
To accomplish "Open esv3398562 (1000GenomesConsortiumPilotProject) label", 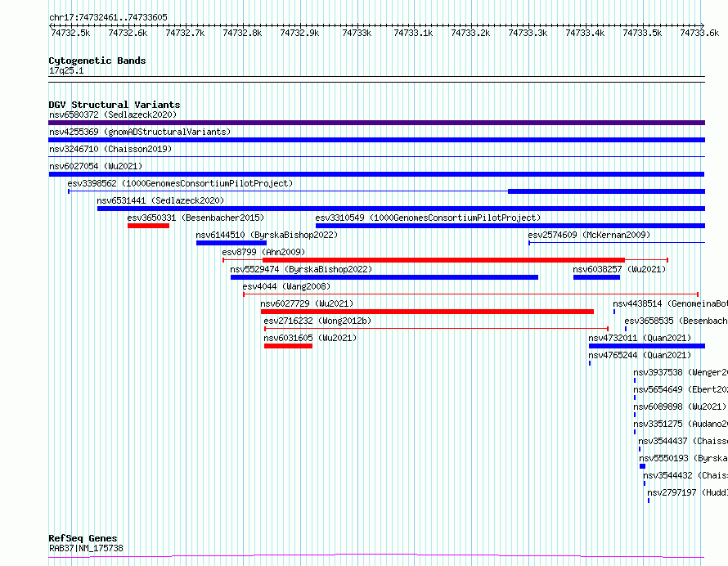I will click(x=180, y=183).
